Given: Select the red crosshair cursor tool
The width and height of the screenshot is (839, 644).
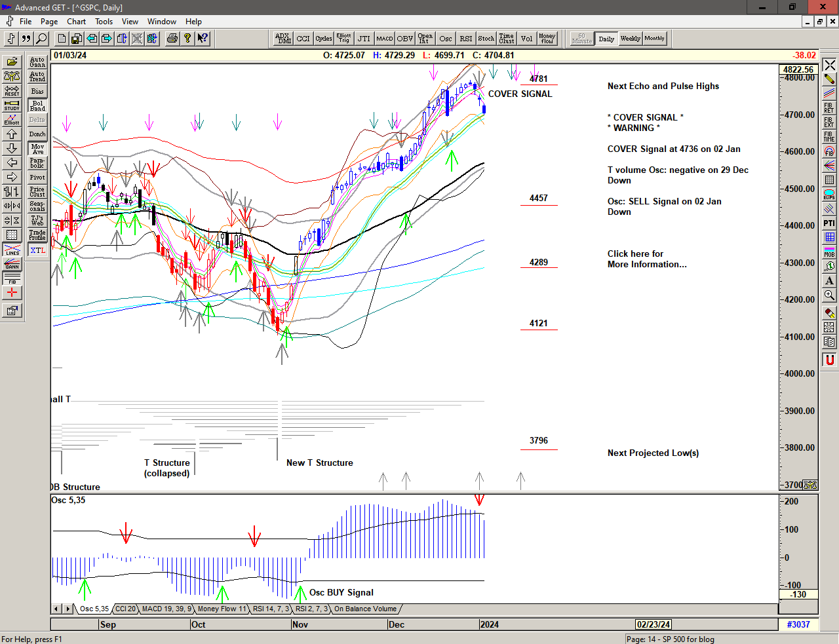Looking at the screenshot, I should pos(12,293).
